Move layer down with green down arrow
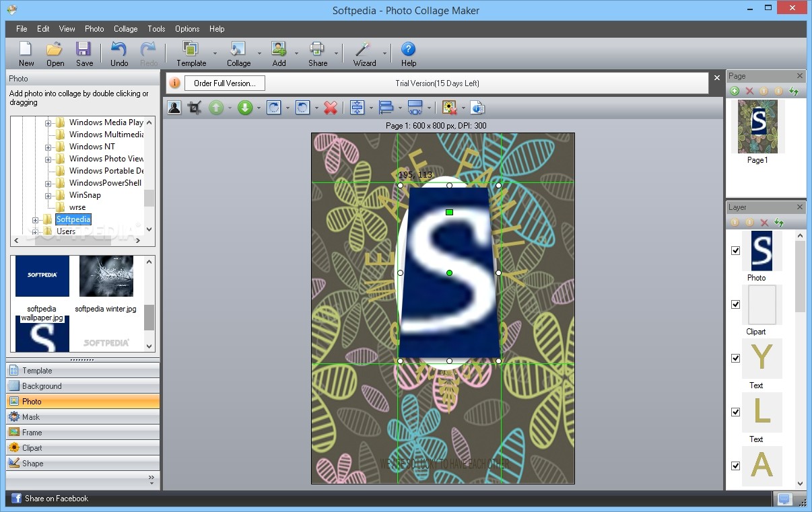Screen dimensions: 812x512 (245, 108)
